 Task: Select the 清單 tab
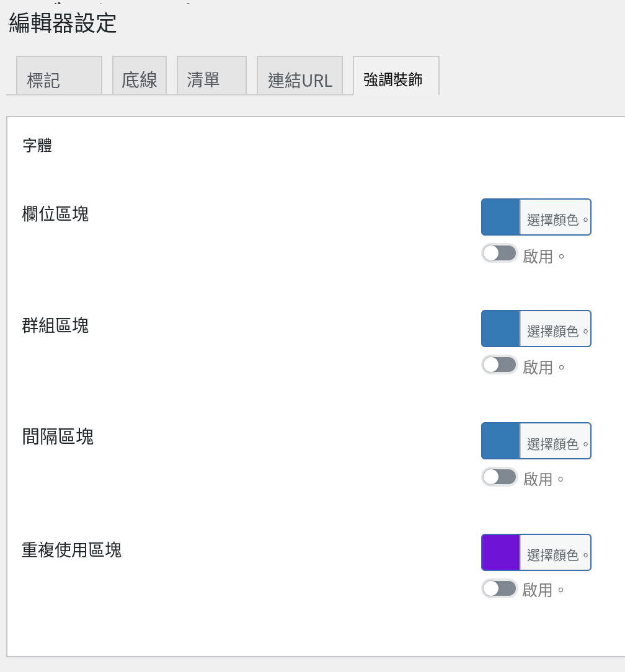(212, 76)
